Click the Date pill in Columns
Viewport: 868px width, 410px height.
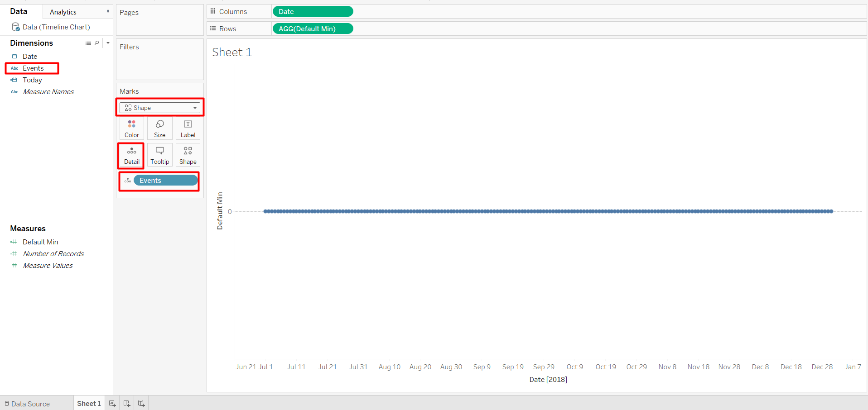(x=313, y=11)
